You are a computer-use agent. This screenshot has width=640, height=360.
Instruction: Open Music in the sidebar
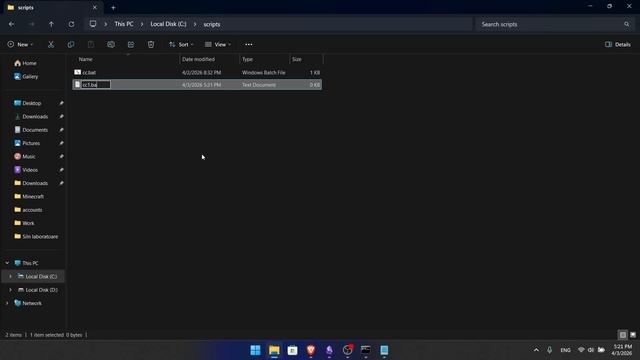point(29,157)
